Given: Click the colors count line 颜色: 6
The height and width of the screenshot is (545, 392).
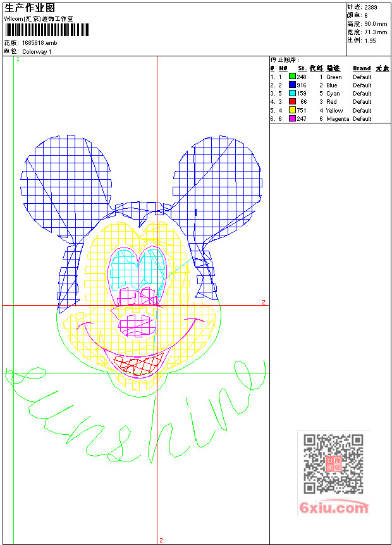Looking at the screenshot, I should pos(357,15).
